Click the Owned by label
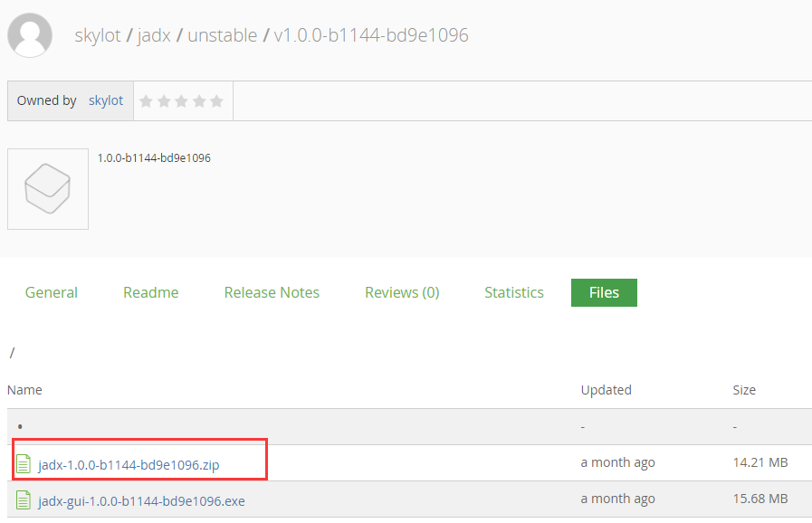Screen dimensions: 812x523 click(46, 100)
